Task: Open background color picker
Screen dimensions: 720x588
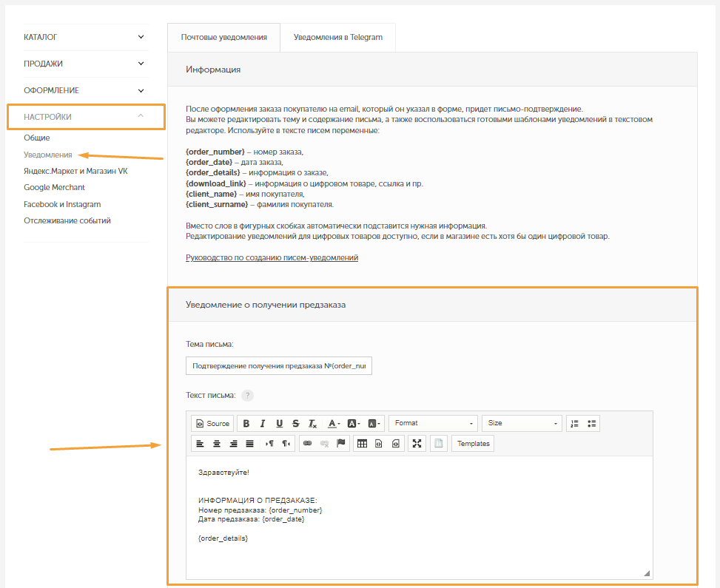Action: tap(354, 423)
